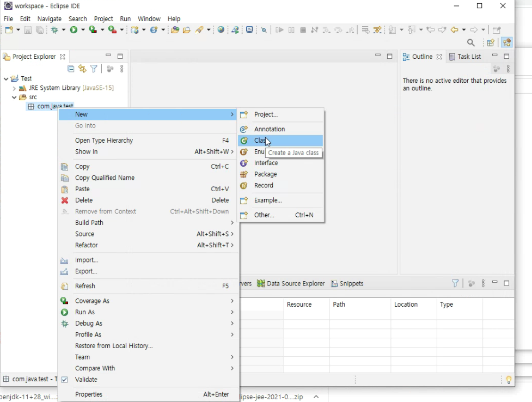The height and width of the screenshot is (402, 532).
Task: Click the New Java Class toolbar icon
Action: [x=154, y=30]
